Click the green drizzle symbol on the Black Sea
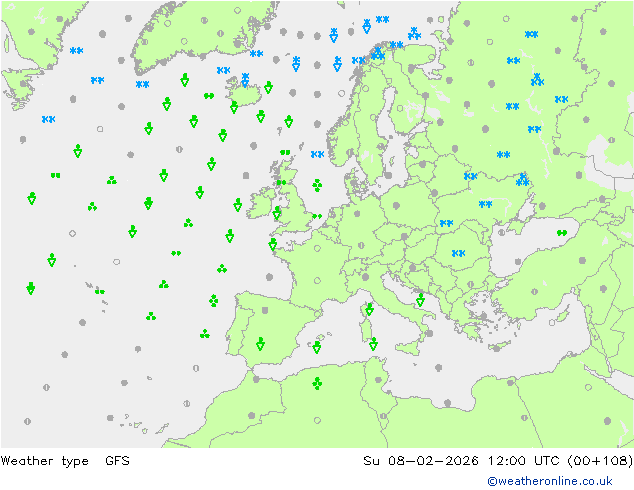The width and height of the screenshot is (634, 490). (562, 233)
